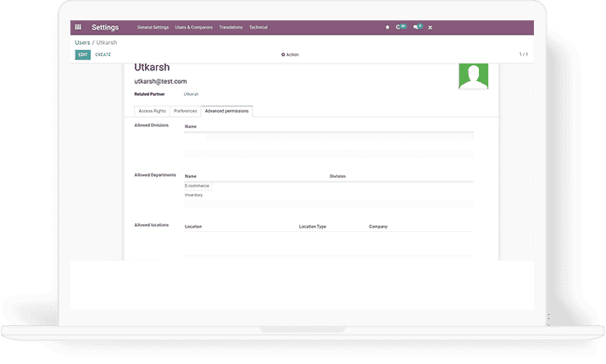This screenshot has width=606, height=364.
Task: Click the record pager 1 / 1
Action: [x=523, y=54]
